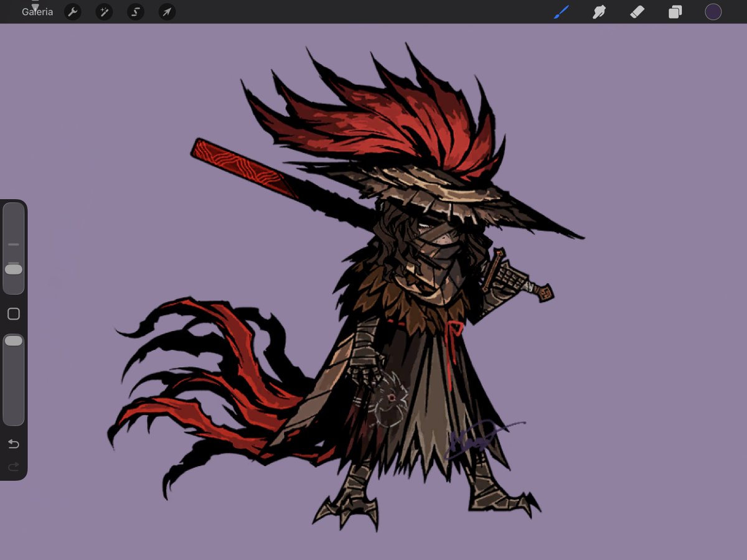The image size is (747, 560).
Task: Tap the freehand Selections icon again to deselect
Action: pos(135,12)
